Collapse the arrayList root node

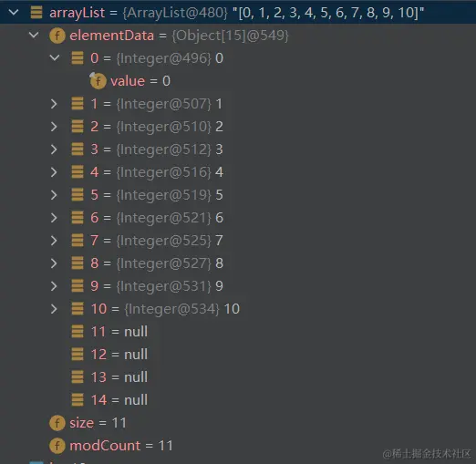point(14,13)
